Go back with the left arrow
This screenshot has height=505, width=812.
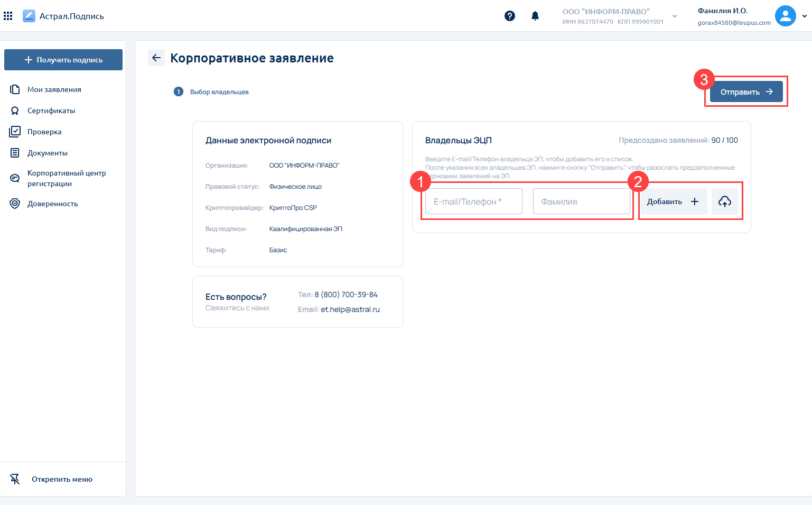pos(156,58)
